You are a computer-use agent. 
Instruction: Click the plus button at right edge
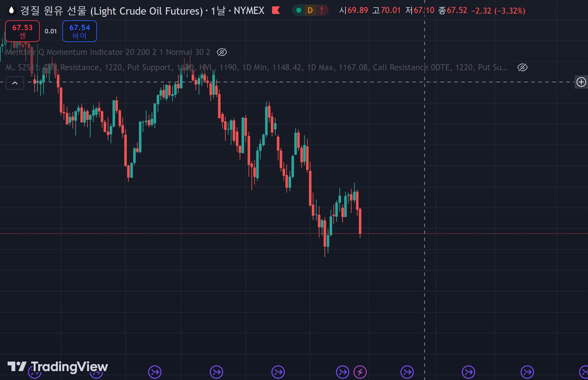point(581,82)
